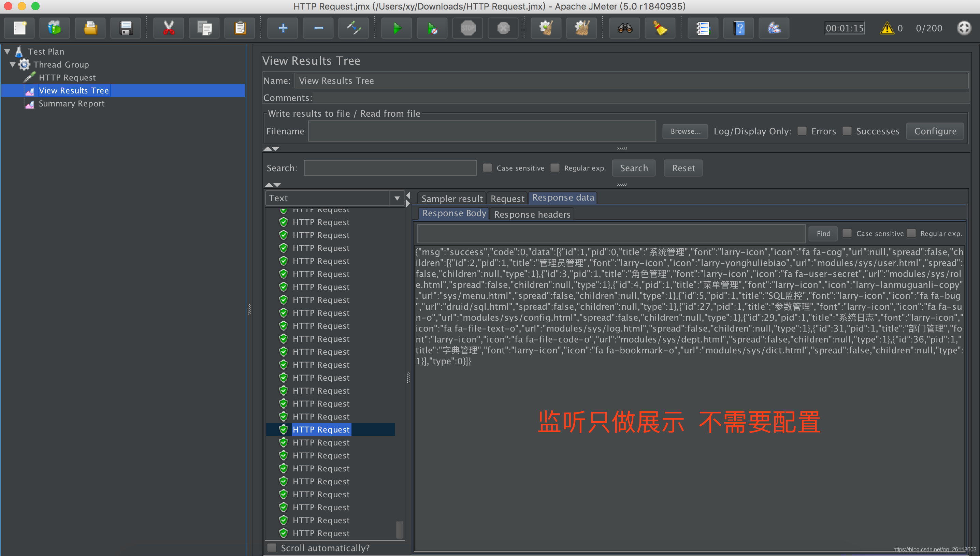Enable the Scroll automatically checkbox
980x556 pixels.
[x=272, y=547]
